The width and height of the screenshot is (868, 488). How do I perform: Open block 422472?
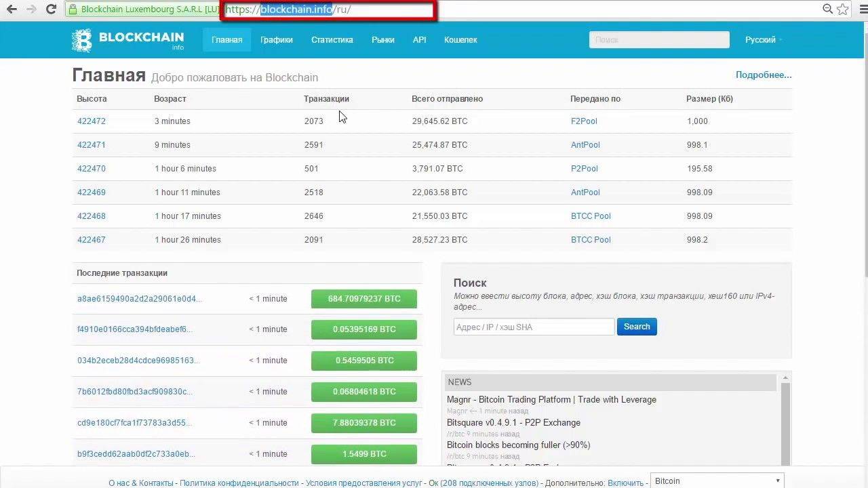tap(92, 121)
